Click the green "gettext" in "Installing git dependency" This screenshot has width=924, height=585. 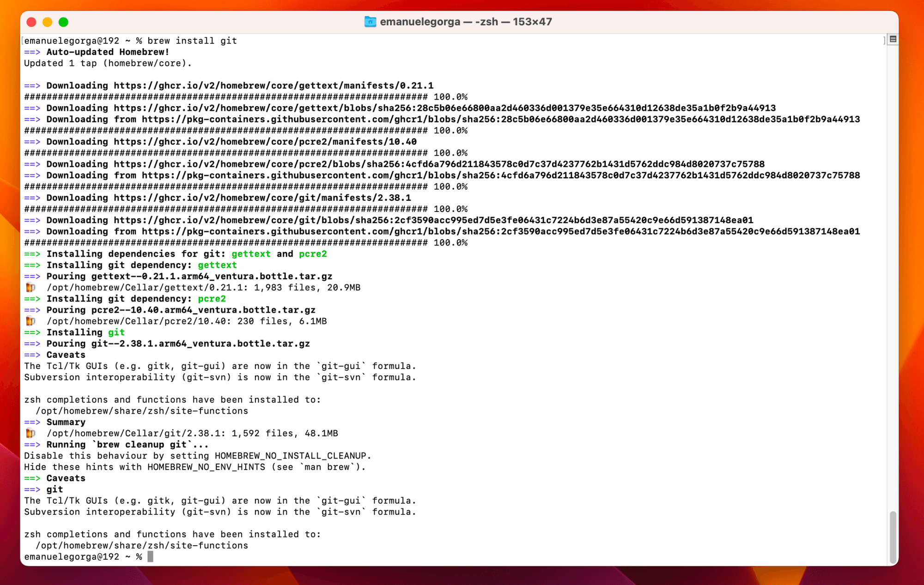click(217, 265)
